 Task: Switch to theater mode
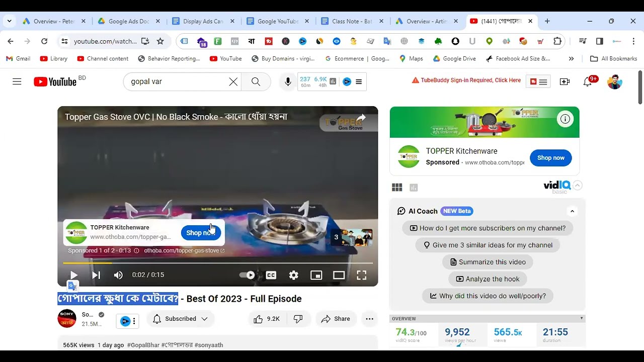coord(339,275)
